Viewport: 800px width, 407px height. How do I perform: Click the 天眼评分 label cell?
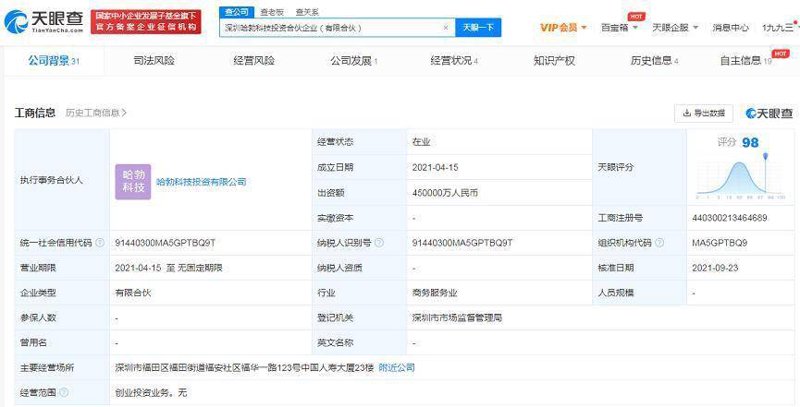point(639,167)
